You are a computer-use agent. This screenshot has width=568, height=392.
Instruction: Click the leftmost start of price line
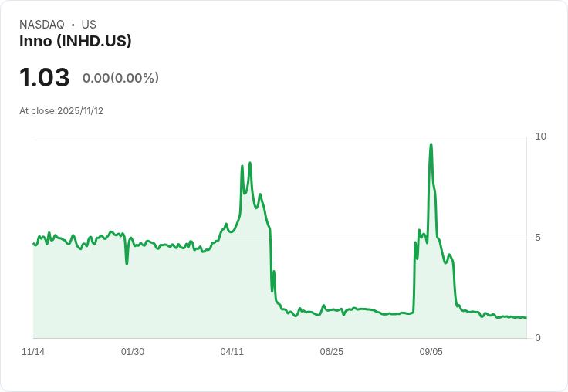coord(34,244)
